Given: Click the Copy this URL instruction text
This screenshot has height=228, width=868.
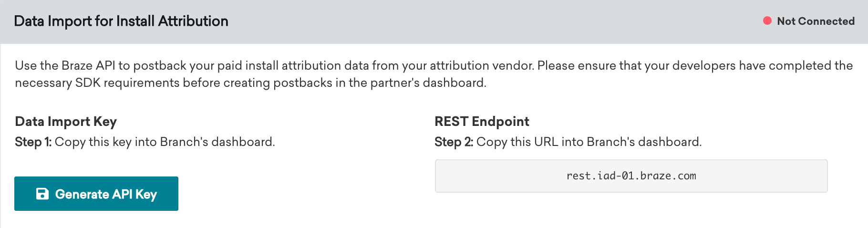Looking at the screenshot, I should [529, 142].
